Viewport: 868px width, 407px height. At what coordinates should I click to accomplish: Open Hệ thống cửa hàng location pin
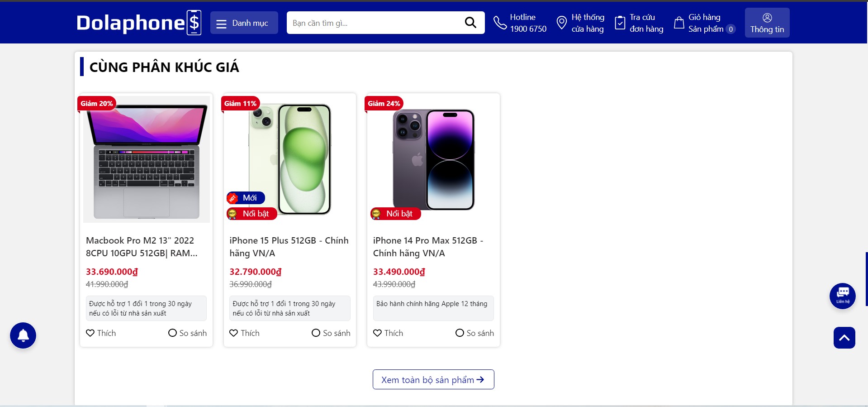click(x=561, y=23)
